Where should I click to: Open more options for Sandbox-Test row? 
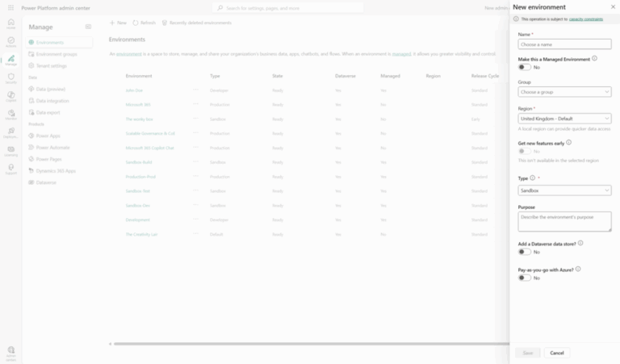tap(195, 190)
